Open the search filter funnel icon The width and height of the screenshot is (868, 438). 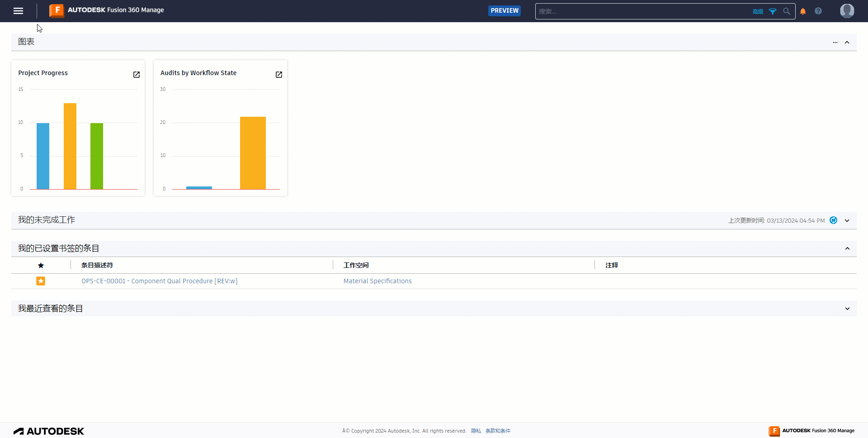pos(773,11)
